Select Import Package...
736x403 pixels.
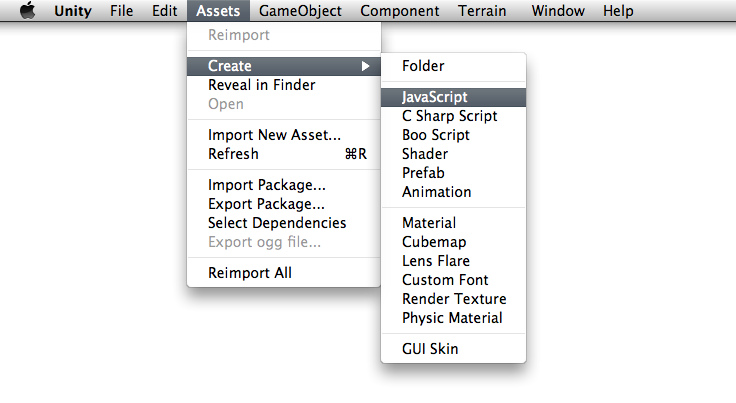click(284, 185)
